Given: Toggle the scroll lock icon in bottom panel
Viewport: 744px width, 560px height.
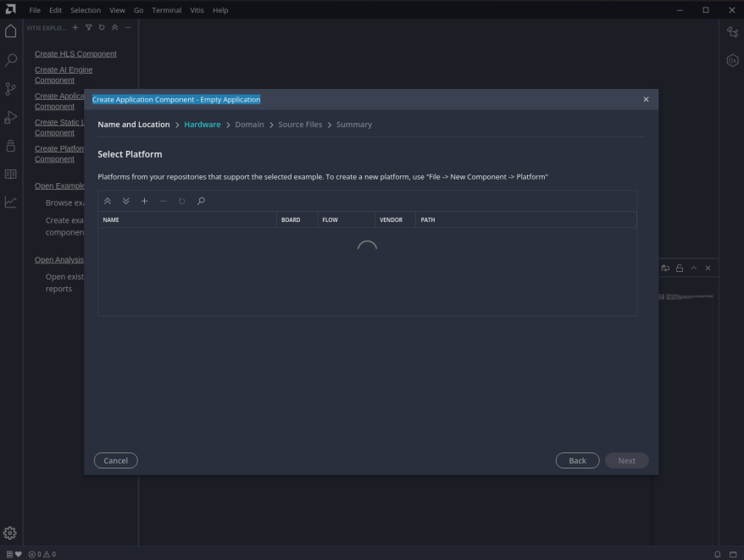Looking at the screenshot, I should click(680, 268).
